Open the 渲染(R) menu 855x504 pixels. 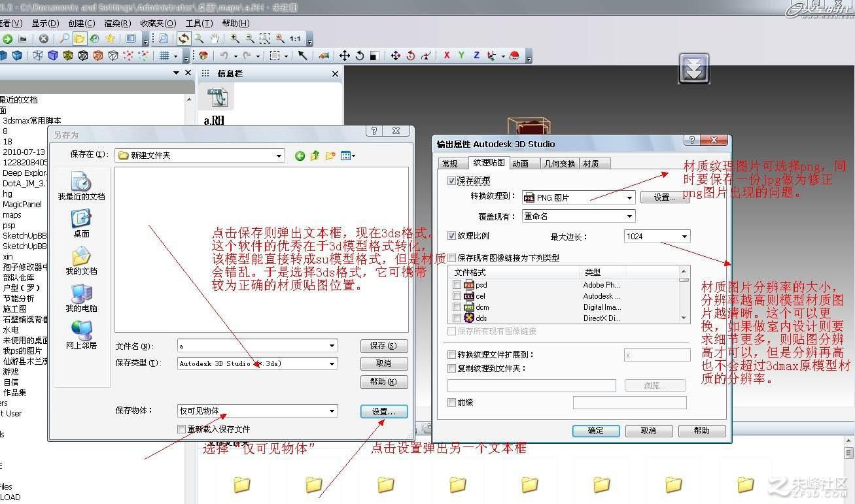coord(117,23)
